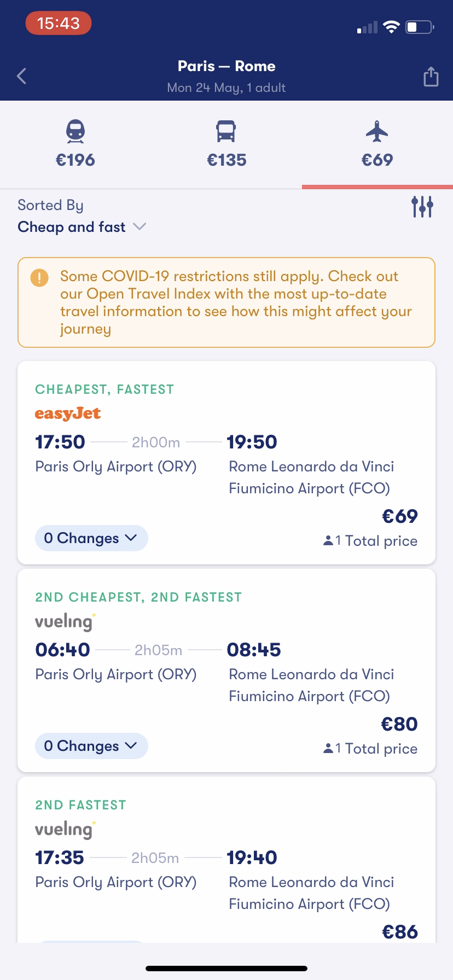Select the bus tab showing €135
453x980 pixels.
[x=226, y=144]
